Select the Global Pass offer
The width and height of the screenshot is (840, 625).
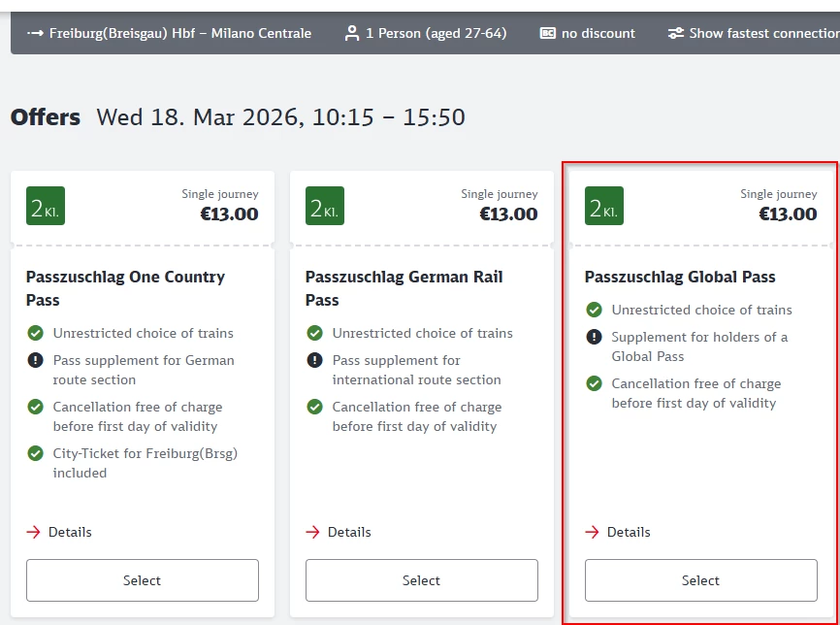tap(701, 580)
